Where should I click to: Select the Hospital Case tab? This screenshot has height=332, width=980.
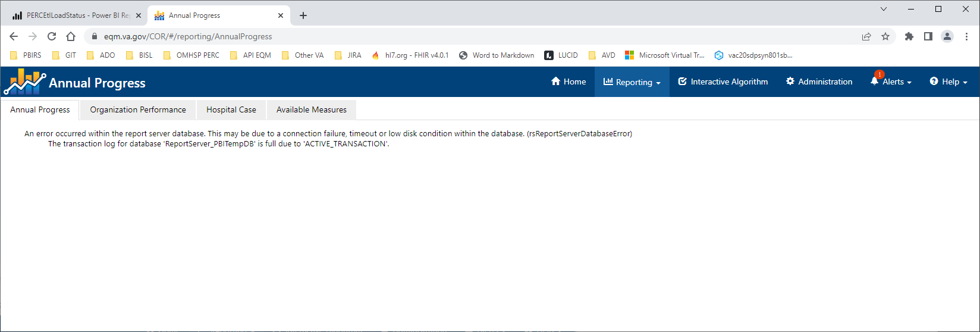(231, 109)
